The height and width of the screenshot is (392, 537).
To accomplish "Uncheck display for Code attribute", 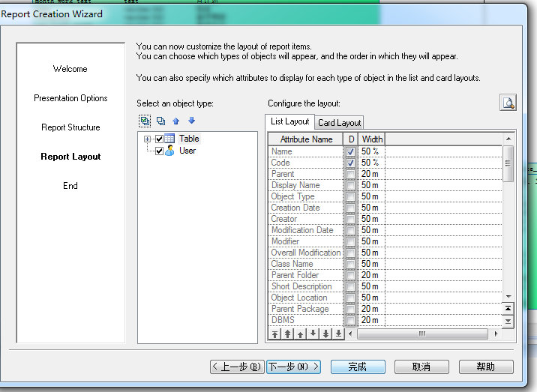I will point(350,163).
